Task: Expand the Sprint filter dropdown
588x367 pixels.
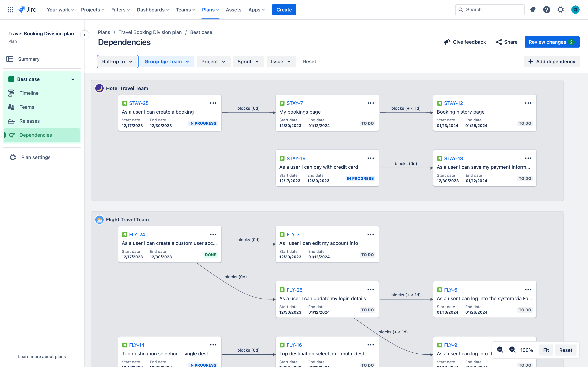Action: point(248,62)
